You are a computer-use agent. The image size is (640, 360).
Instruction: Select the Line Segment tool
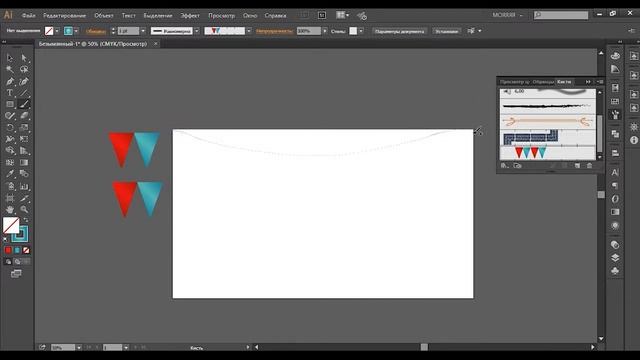coord(24,93)
